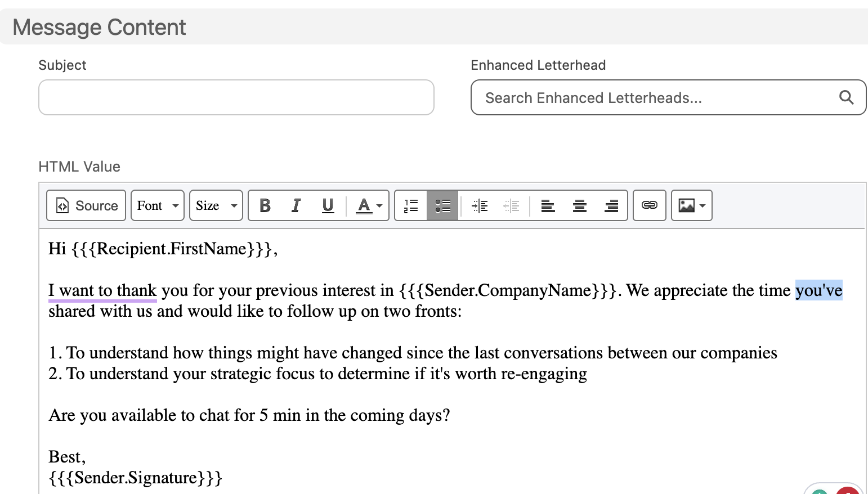This screenshot has width=868, height=494.
Task: Toggle underline on the selected text
Action: pos(328,205)
